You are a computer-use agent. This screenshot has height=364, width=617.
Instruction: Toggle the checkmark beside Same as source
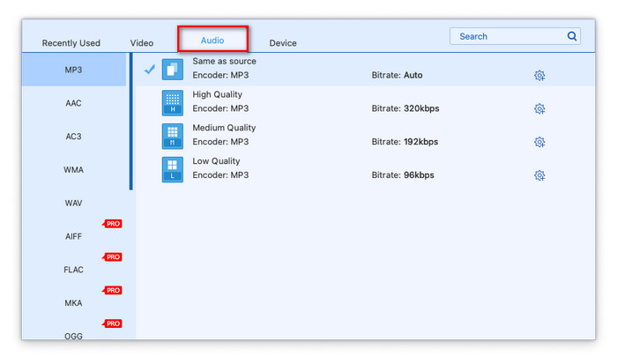pos(149,69)
